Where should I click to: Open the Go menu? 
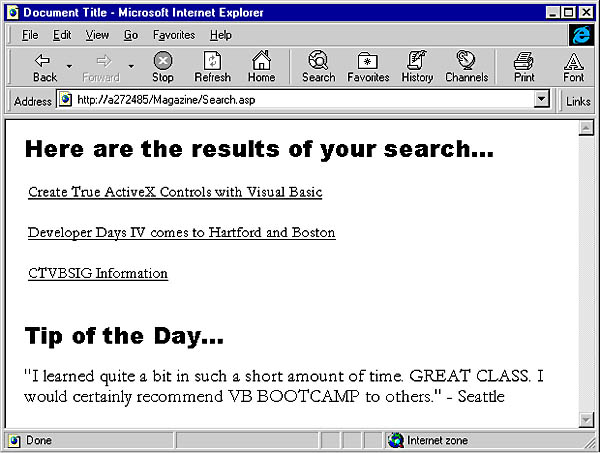(130, 35)
